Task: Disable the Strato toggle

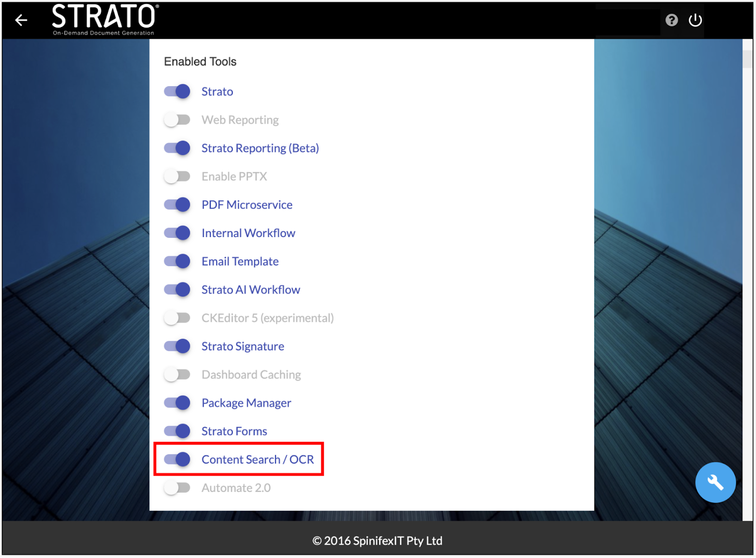Action: (x=177, y=91)
